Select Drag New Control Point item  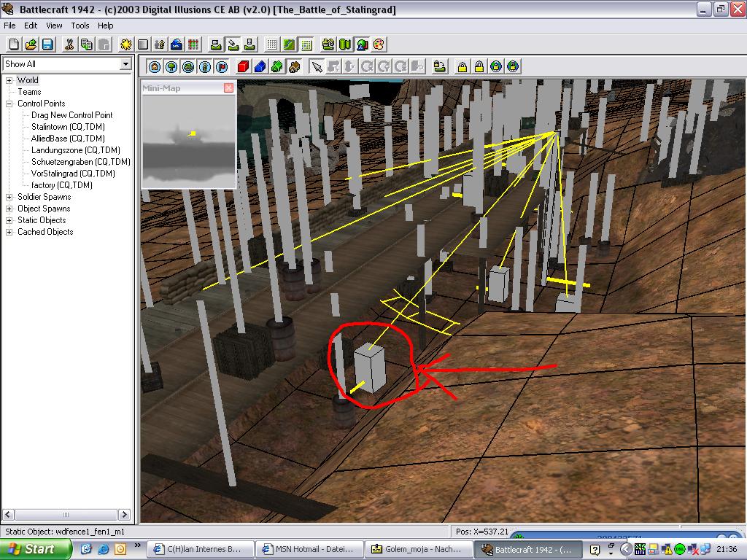[72, 115]
